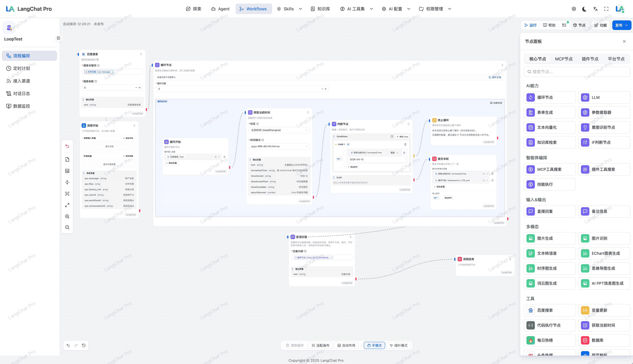The height and width of the screenshot is (364, 633).
Task: Open version history clock icon at bottom left
Action: point(84,345)
